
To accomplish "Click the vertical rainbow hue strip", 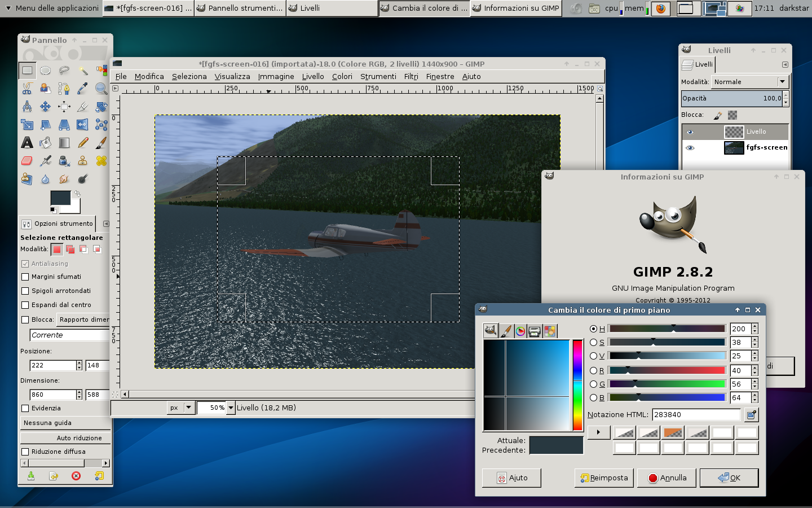I will pos(577,386).
